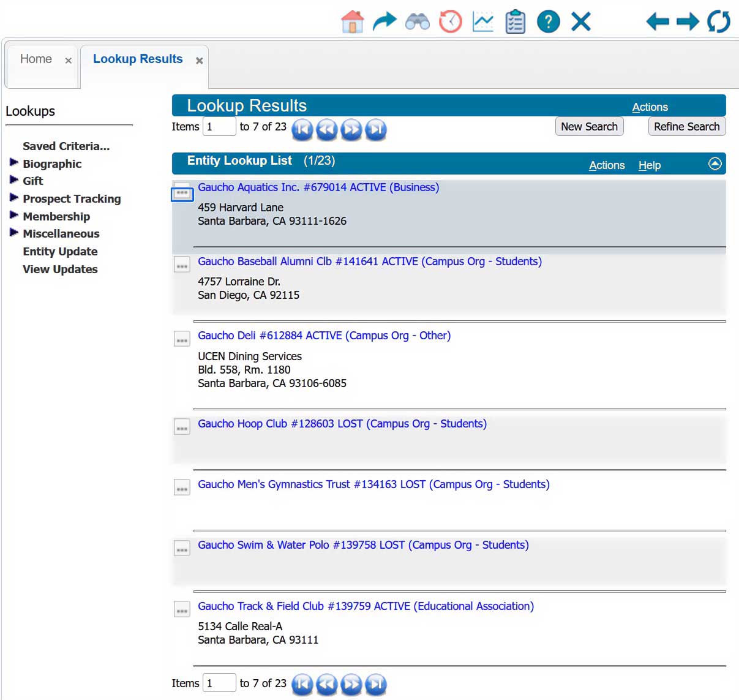Click the refresh arrows icon
This screenshot has height=700, width=739.
pos(718,22)
